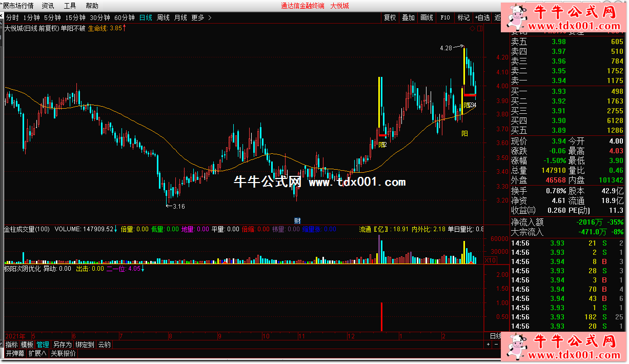Click the F10 company info button
The height and width of the screenshot is (364, 629).
click(445, 17)
